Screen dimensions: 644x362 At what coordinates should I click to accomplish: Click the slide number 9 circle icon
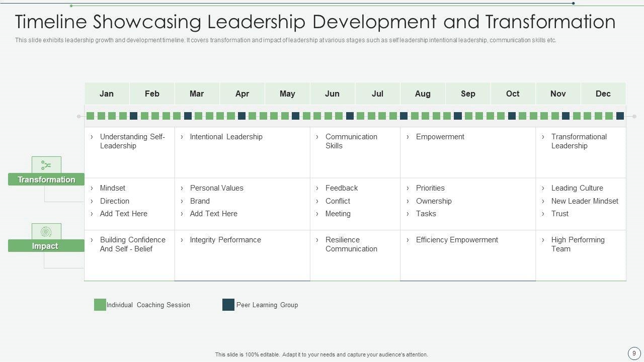pyautogui.click(x=634, y=353)
